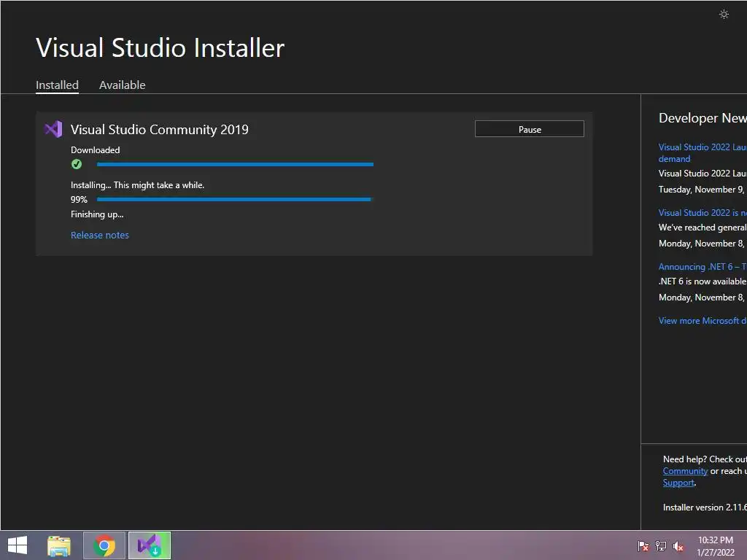Click the green downloaded checkmark icon
This screenshot has width=747, height=560.
click(76, 164)
